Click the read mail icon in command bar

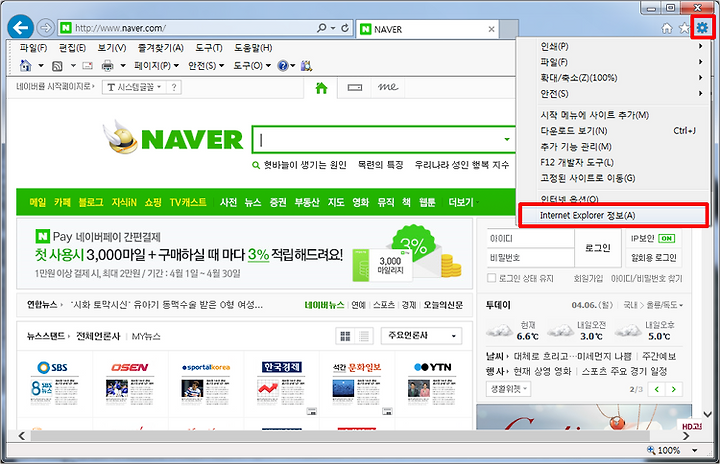tap(87, 66)
